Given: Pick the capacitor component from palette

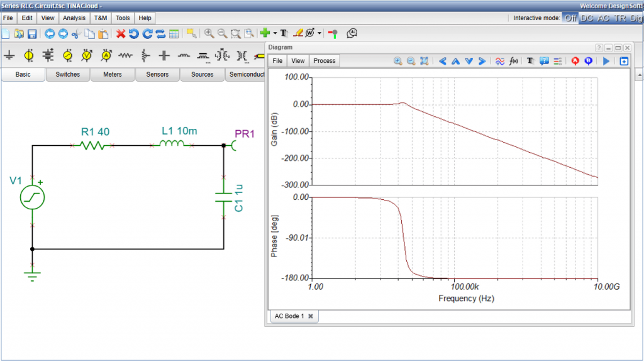Looking at the screenshot, I should click(x=164, y=56).
